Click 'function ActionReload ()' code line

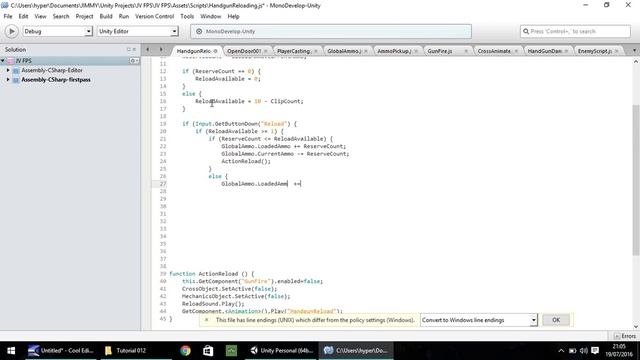click(211, 274)
